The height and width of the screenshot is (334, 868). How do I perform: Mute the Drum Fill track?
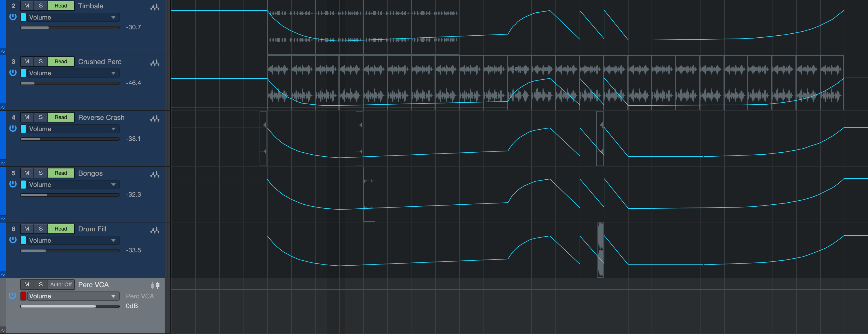coord(27,229)
